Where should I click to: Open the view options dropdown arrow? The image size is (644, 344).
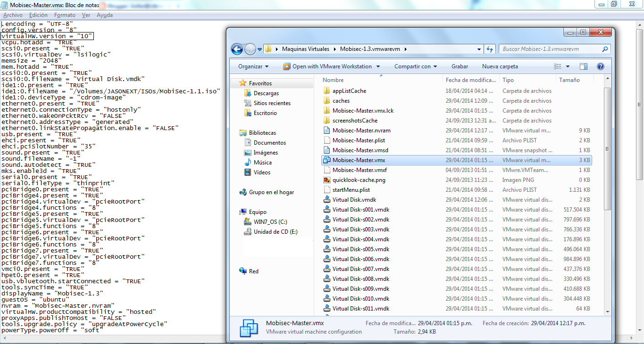(x=568, y=66)
